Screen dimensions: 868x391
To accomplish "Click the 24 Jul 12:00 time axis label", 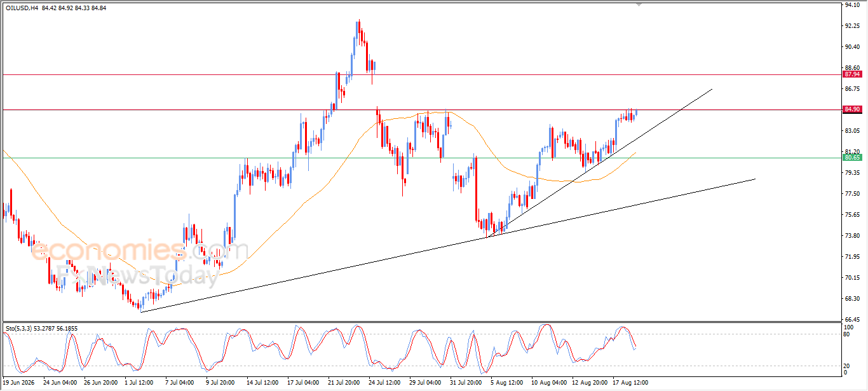I will click(384, 383).
